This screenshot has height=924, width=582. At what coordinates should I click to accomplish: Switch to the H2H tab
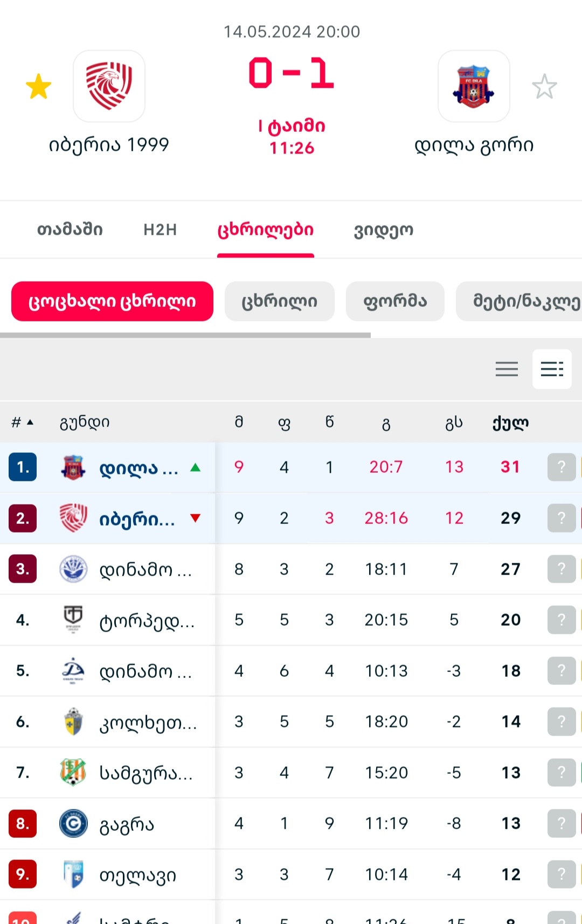tap(160, 230)
